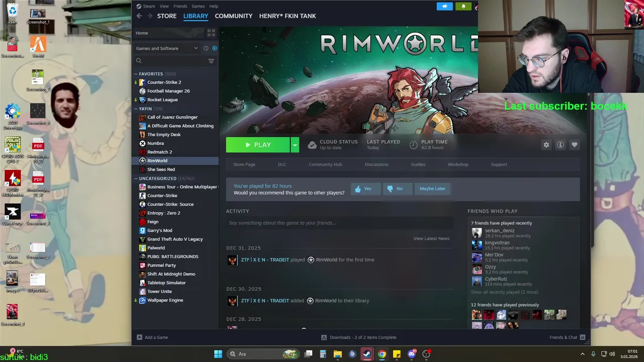The width and height of the screenshot is (644, 362).
Task: Open Google Chrome from taskbar
Action: coord(382,354)
